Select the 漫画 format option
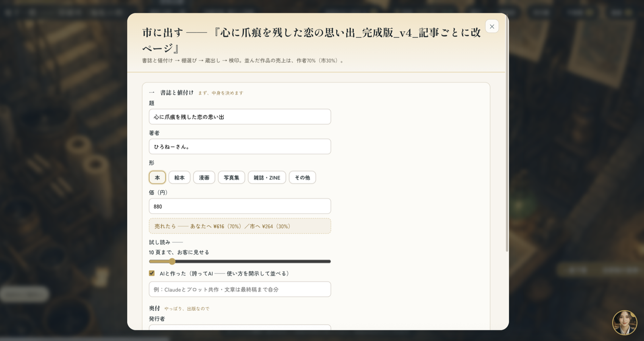 204,177
